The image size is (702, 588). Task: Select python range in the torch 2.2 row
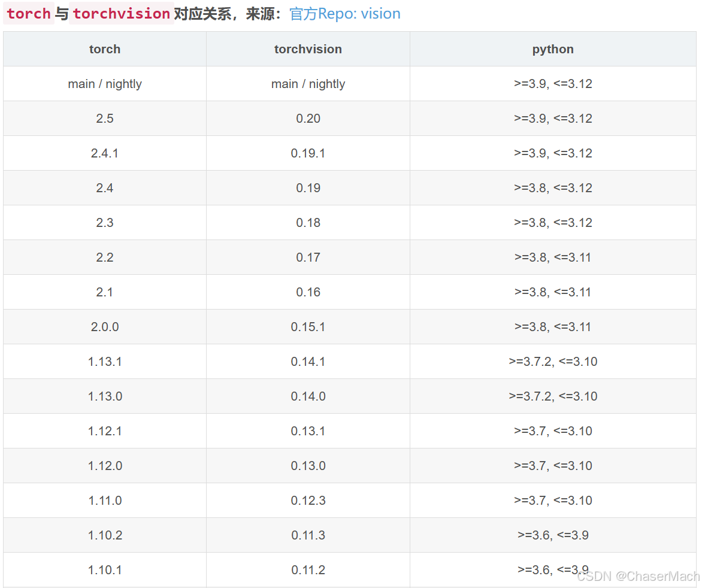point(553,257)
